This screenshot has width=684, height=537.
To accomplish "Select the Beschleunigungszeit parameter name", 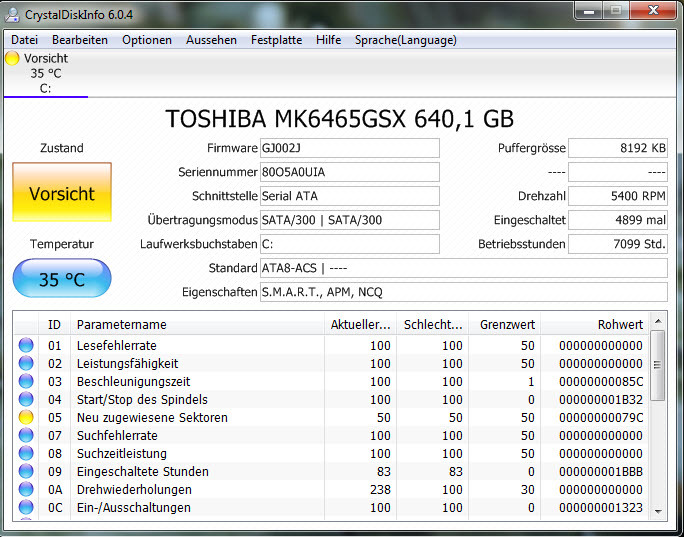I will [133, 382].
